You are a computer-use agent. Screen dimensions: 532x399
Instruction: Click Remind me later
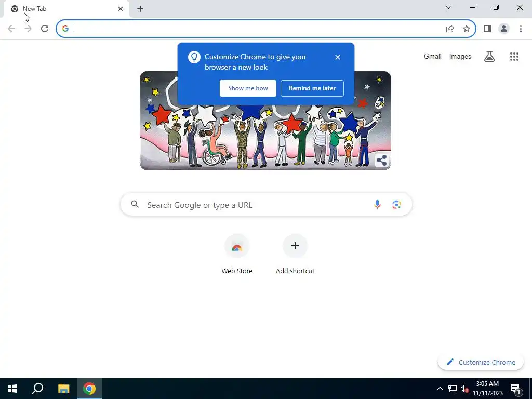(x=312, y=88)
